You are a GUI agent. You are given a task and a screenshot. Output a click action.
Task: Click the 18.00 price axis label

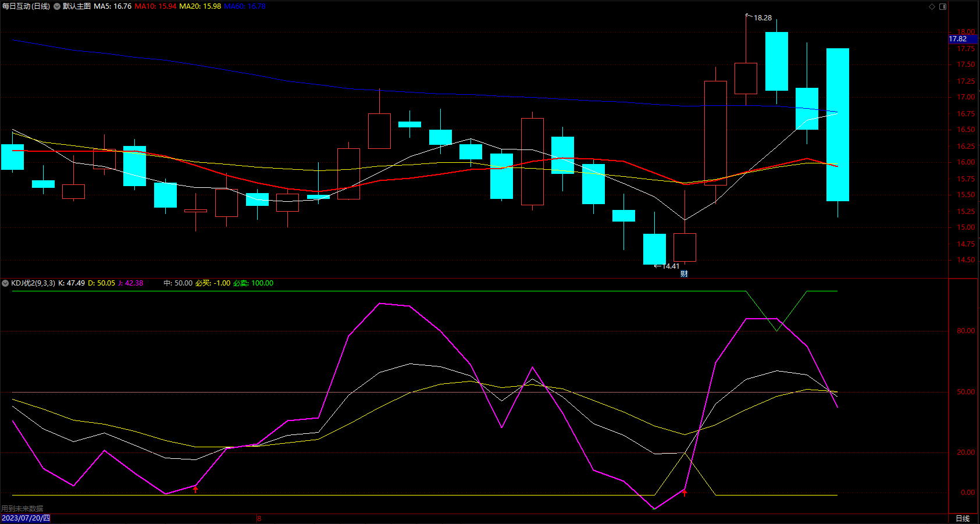[x=966, y=32]
